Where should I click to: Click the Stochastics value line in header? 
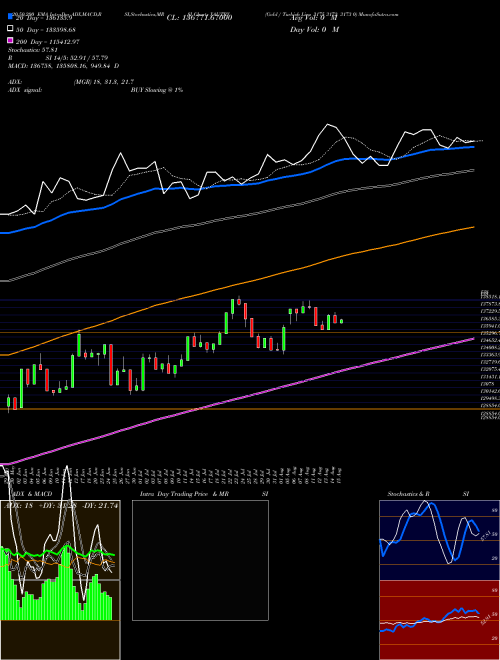coord(33,50)
